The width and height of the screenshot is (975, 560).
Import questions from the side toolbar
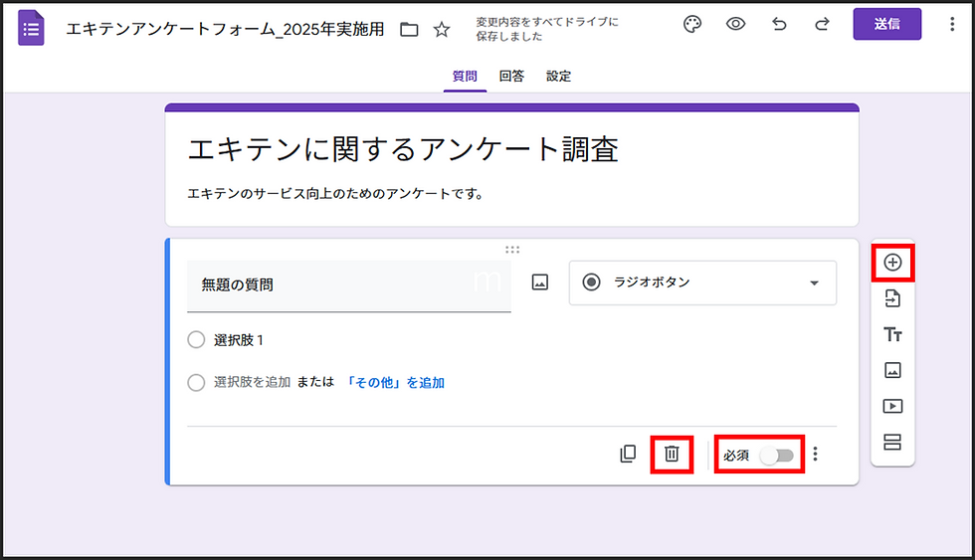coord(893,298)
